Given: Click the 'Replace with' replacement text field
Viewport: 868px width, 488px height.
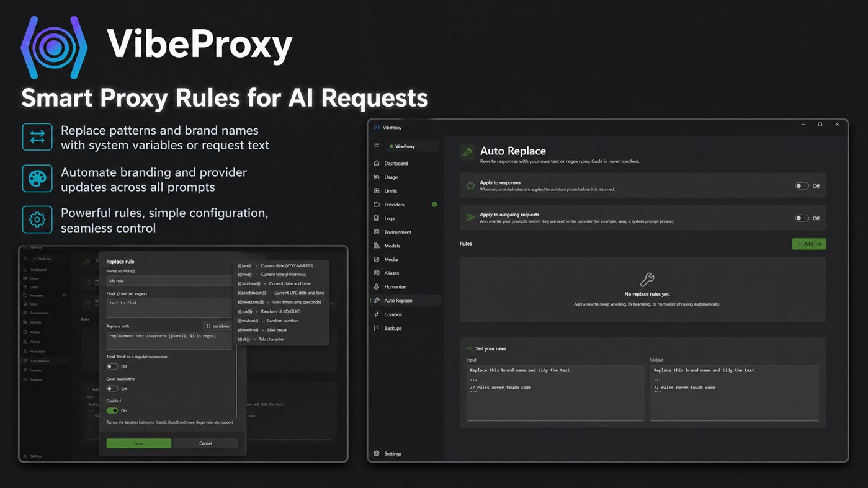Looking at the screenshot, I should pyautogui.click(x=169, y=340).
